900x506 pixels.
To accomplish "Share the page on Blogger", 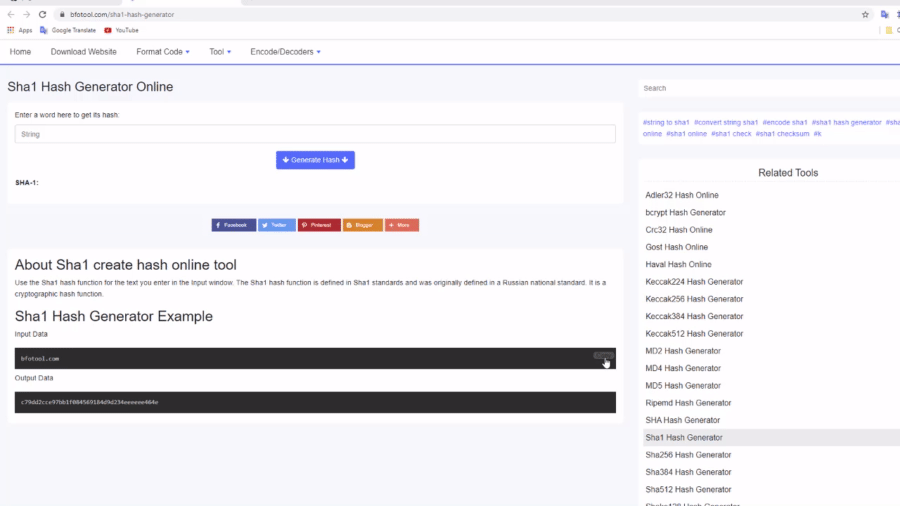I will tap(362, 225).
